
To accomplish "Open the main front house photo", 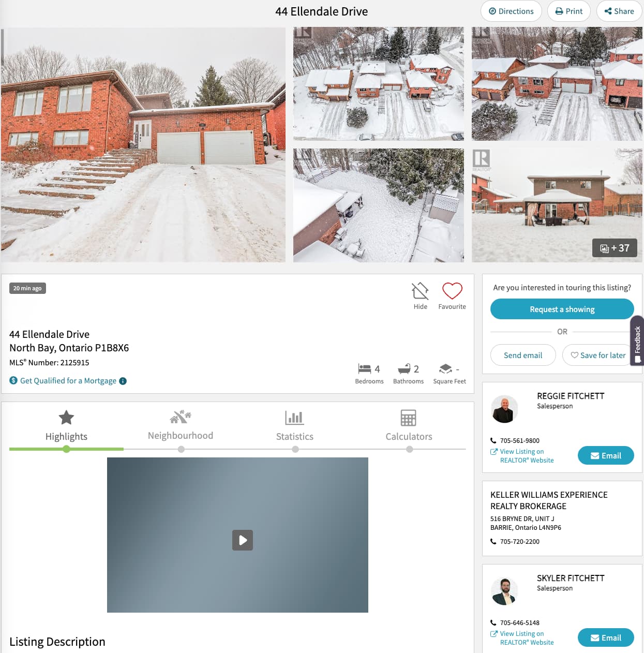I will [x=143, y=145].
